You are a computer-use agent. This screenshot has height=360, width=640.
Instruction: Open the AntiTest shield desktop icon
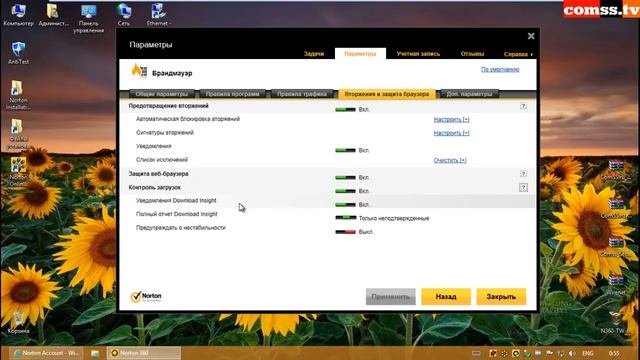pos(18,53)
